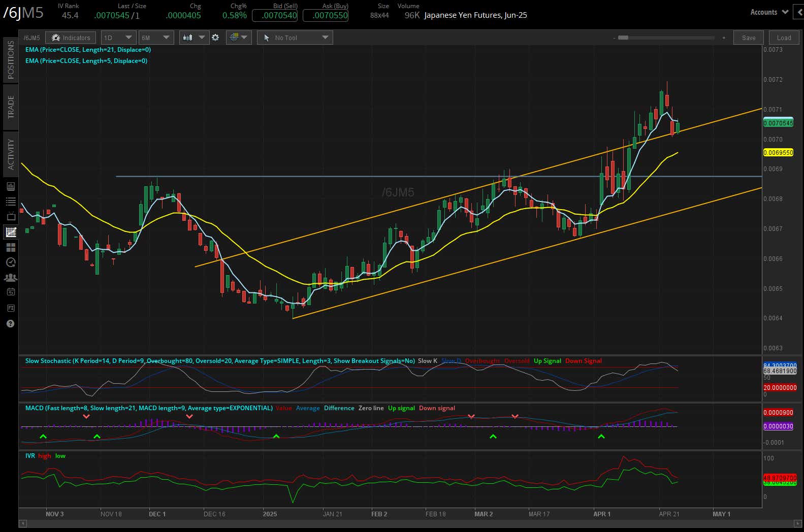The height and width of the screenshot is (532, 804).
Task: Click the APR 21 date axis label
Action: coord(669,514)
